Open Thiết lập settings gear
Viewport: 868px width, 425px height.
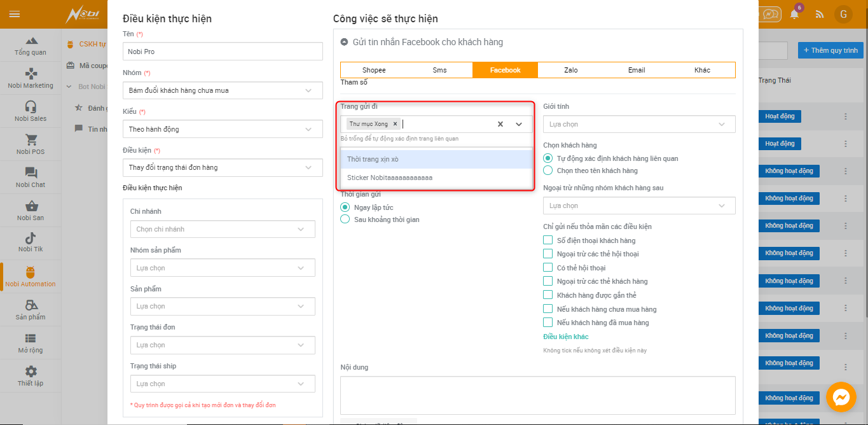(31, 375)
